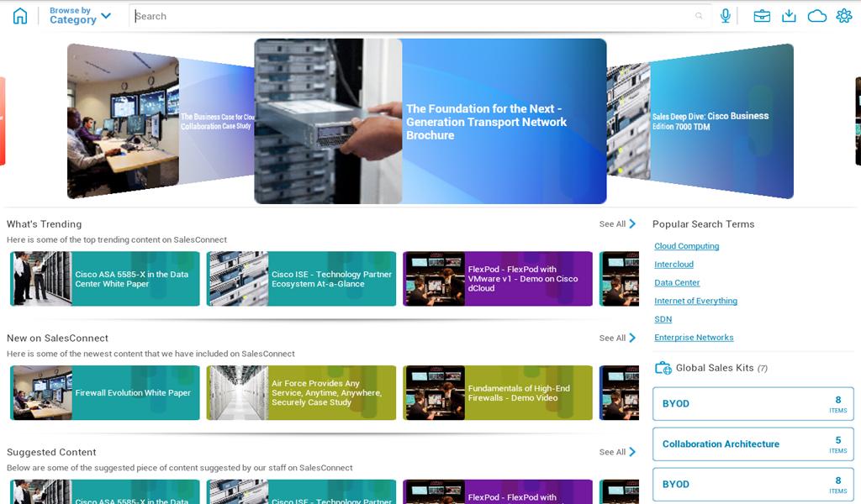Open the first BYOD sales kit

753,404
